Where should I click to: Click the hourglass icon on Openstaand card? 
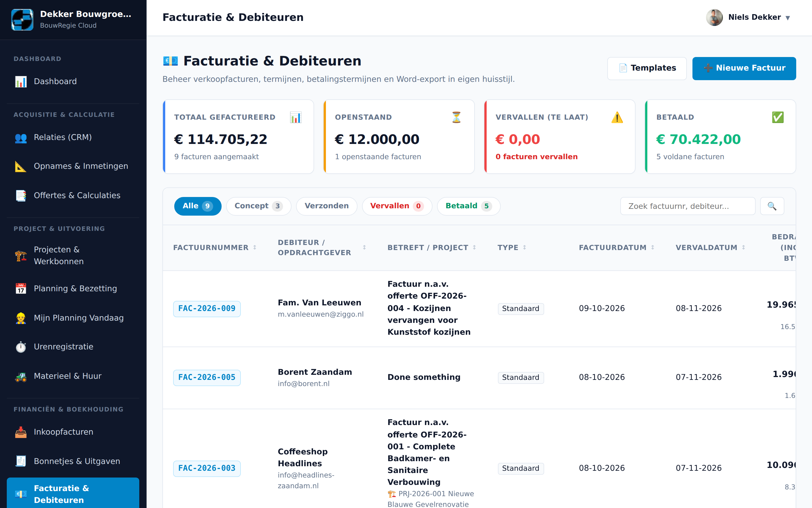456,118
